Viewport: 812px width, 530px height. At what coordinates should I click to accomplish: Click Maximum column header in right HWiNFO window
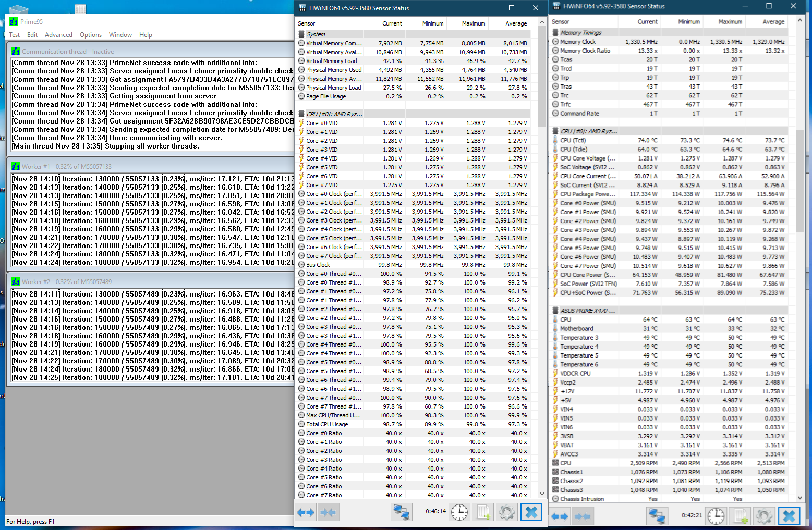click(x=723, y=21)
